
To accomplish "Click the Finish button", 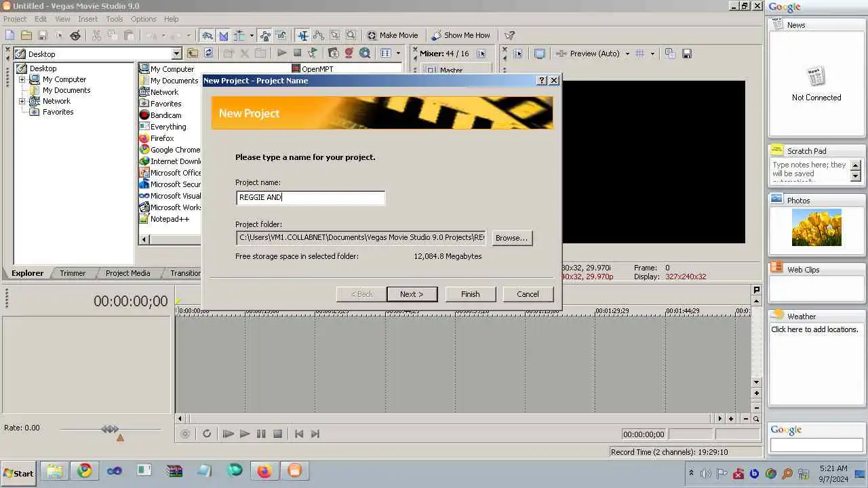I will tap(470, 294).
